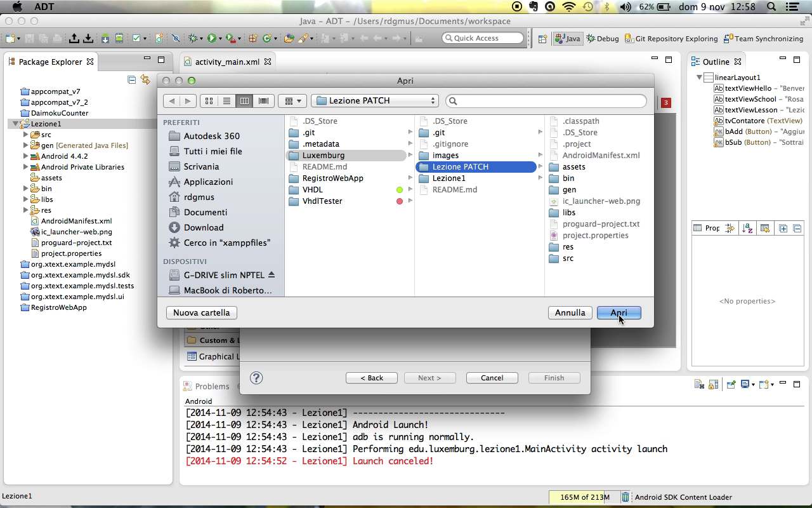Click the Run with External Tools icon
Viewport: 812px width, 508px height.
230,38
